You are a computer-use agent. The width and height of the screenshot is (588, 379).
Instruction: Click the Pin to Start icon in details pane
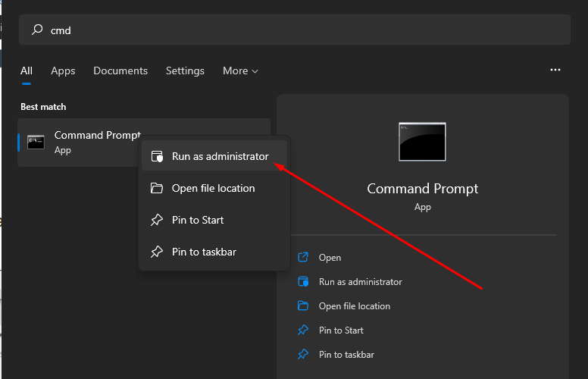(x=303, y=330)
